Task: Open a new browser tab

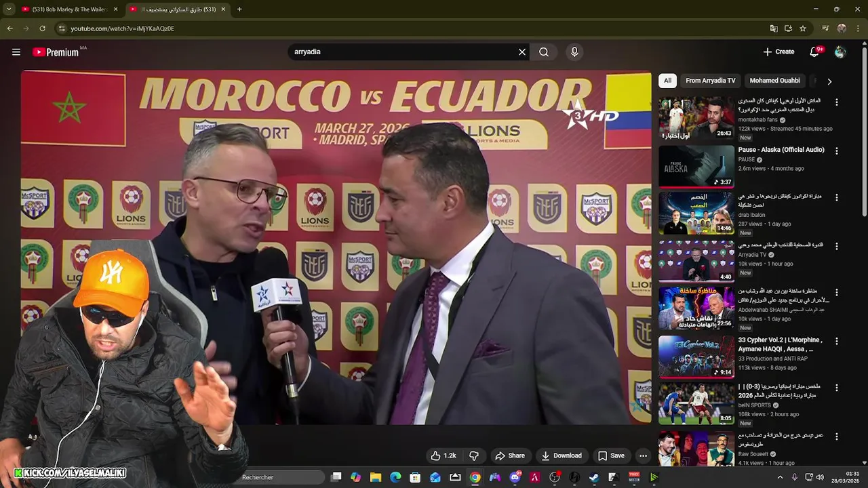Action: 239,9
